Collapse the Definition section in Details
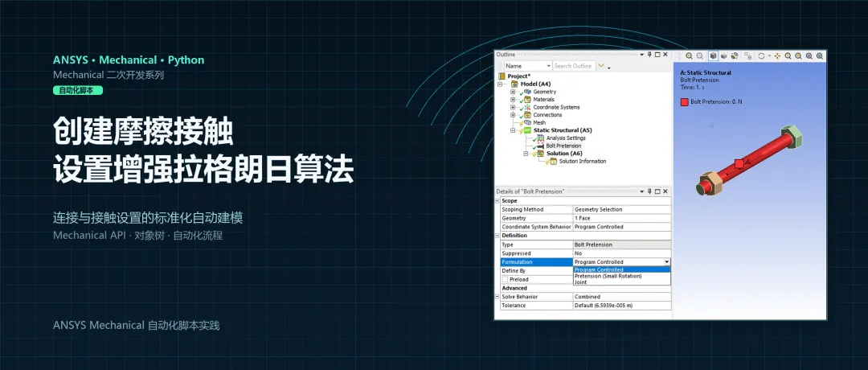Screen dimensions: 868x370 point(497,236)
